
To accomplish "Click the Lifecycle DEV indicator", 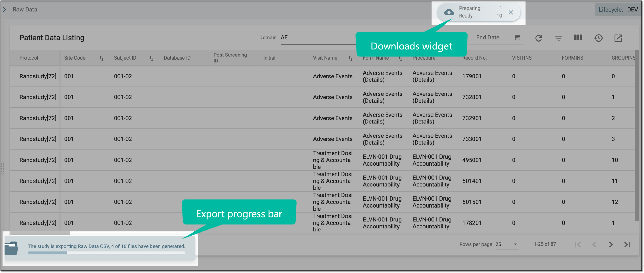I will click(x=618, y=10).
